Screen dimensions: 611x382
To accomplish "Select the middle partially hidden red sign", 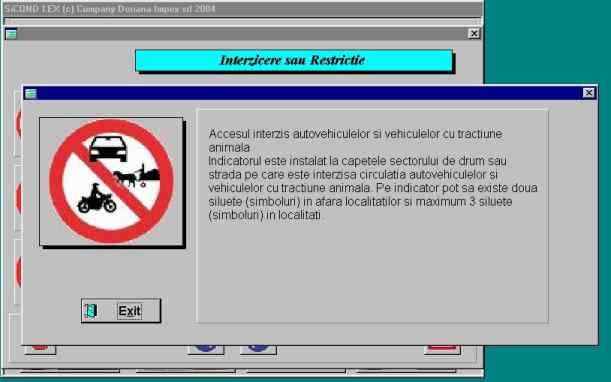I will (x=18, y=198).
